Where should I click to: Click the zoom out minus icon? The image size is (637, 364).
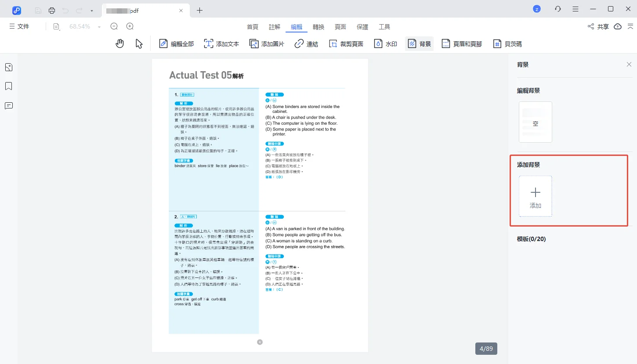[x=114, y=26]
